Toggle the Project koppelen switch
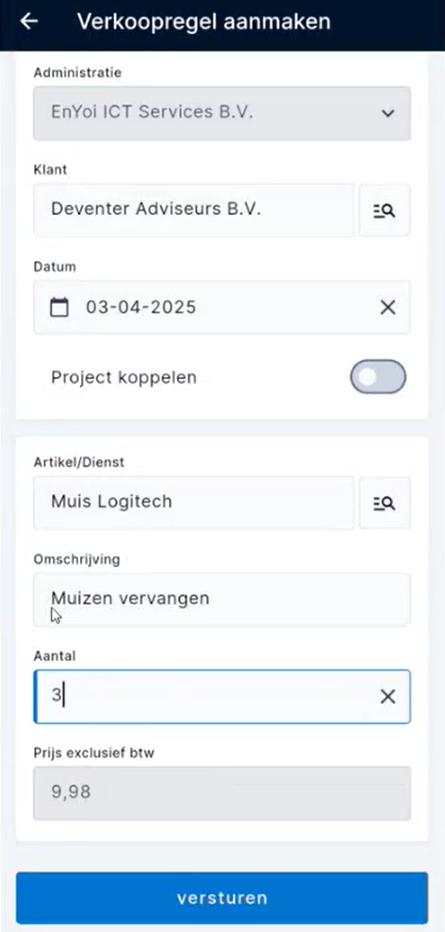The image size is (445, 932). pos(378,377)
